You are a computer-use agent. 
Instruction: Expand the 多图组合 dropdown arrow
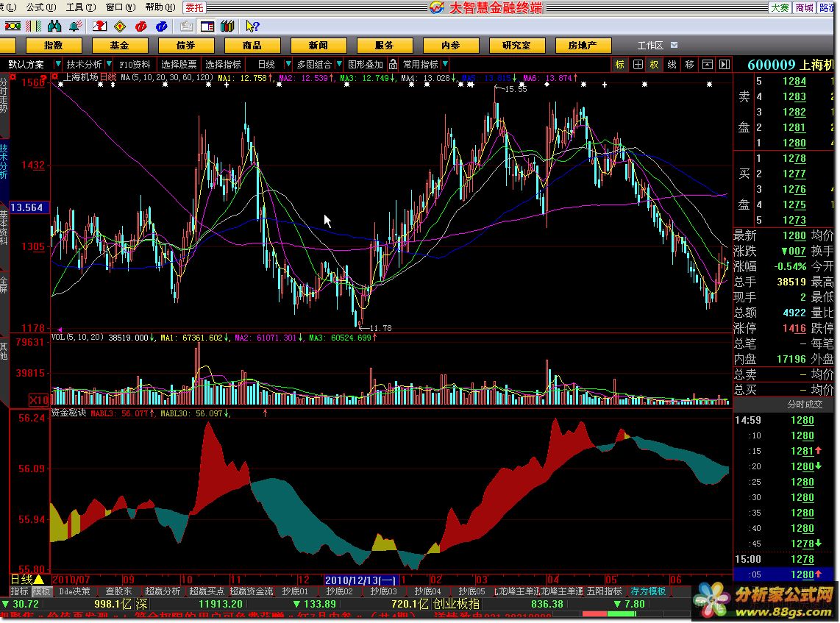click(x=338, y=64)
